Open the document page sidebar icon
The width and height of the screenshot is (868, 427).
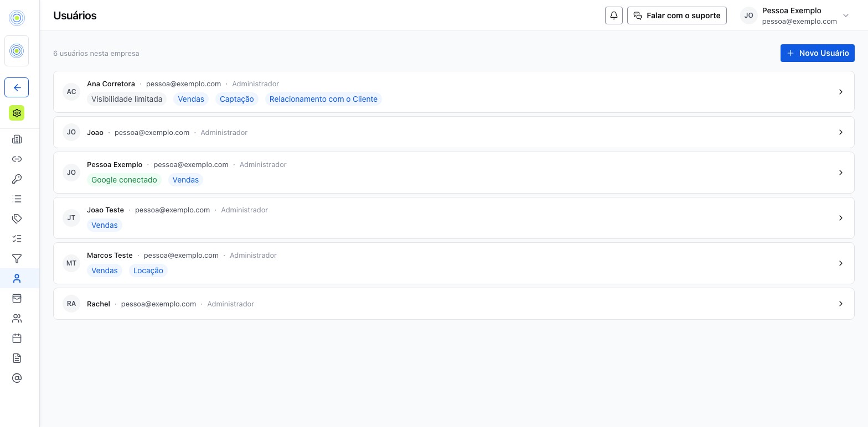[17, 358]
